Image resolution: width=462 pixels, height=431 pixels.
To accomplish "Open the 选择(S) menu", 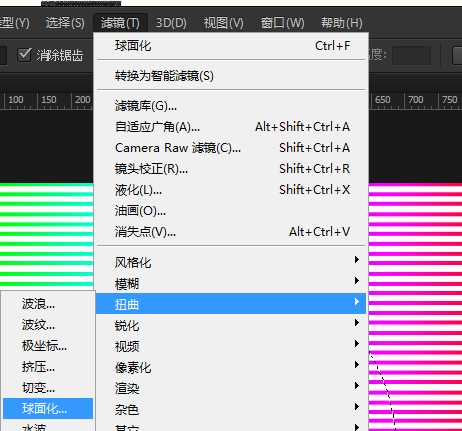I will click(65, 23).
